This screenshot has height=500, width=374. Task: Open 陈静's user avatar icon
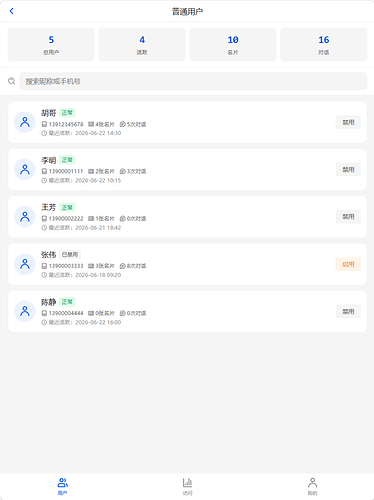25,311
